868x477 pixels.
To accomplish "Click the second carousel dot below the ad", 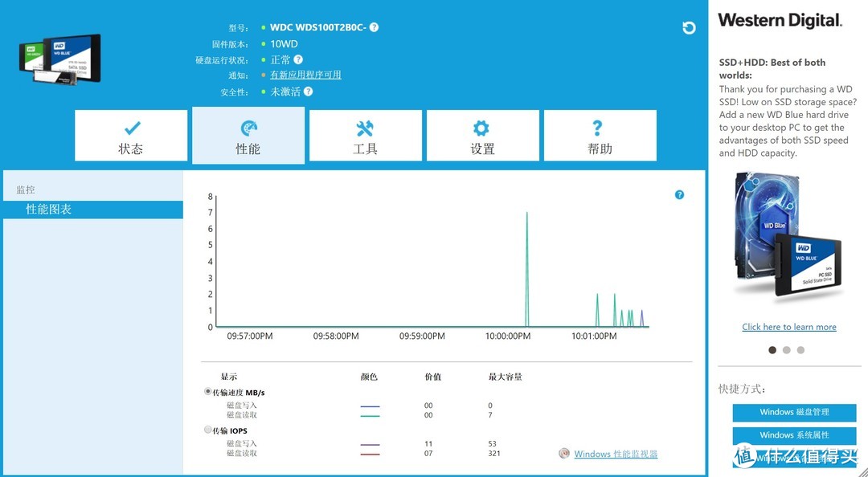I will [786, 350].
